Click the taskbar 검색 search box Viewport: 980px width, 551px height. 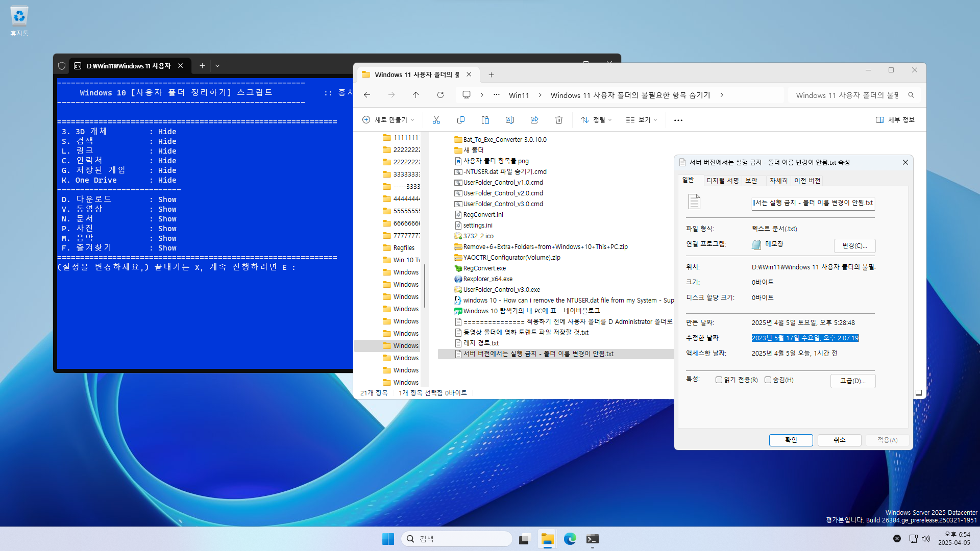coord(457,539)
